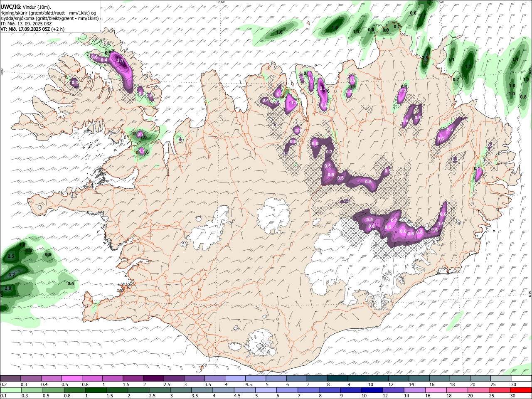Click the white swatch above 30, upper legend

[x=521, y=378]
